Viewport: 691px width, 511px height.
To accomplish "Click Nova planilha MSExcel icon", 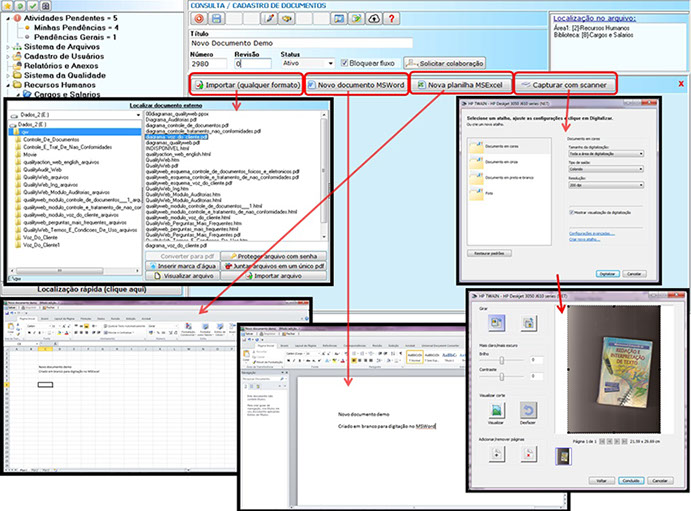I will pyautogui.click(x=422, y=84).
